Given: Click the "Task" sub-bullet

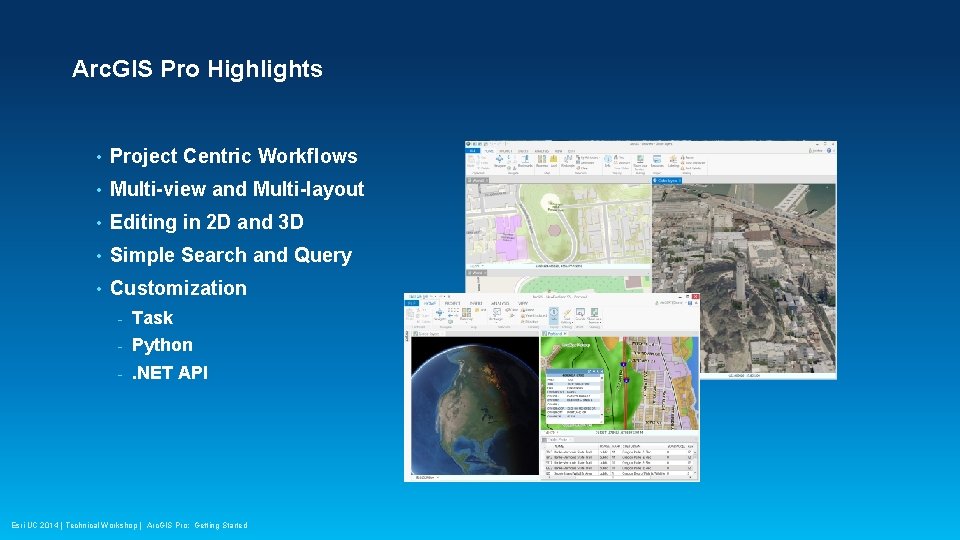Looking at the screenshot, I should pyautogui.click(x=152, y=318).
